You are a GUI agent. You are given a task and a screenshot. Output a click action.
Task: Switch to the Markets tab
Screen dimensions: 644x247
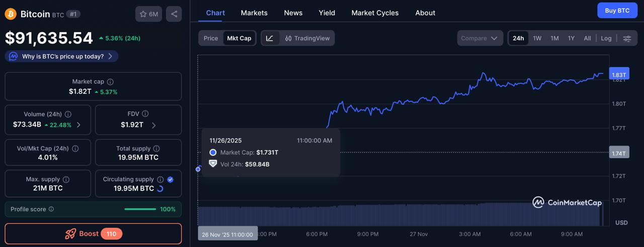tap(254, 13)
